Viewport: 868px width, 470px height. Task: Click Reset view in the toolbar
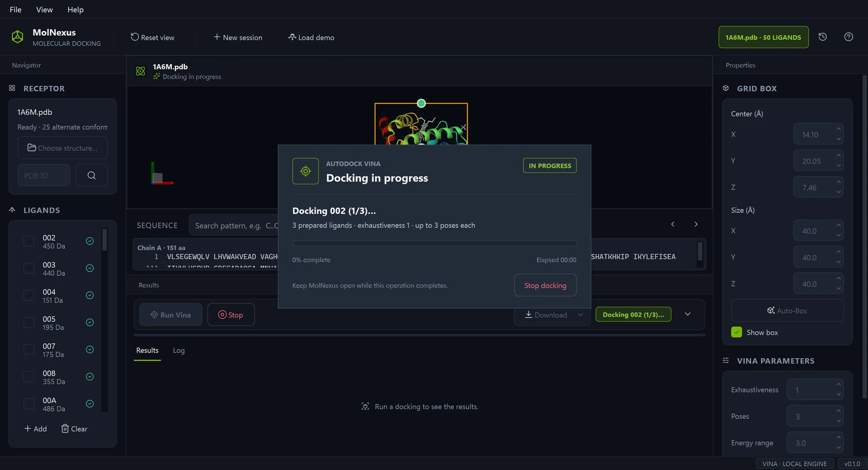(153, 38)
